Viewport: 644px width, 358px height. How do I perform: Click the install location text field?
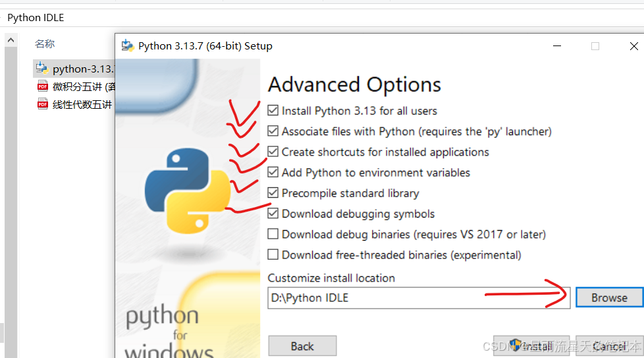[419, 297]
